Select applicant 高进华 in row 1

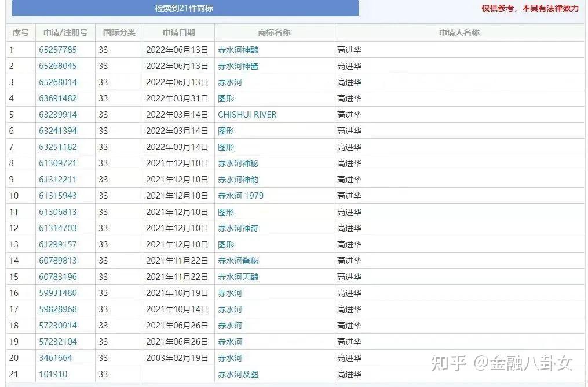pyautogui.click(x=349, y=50)
